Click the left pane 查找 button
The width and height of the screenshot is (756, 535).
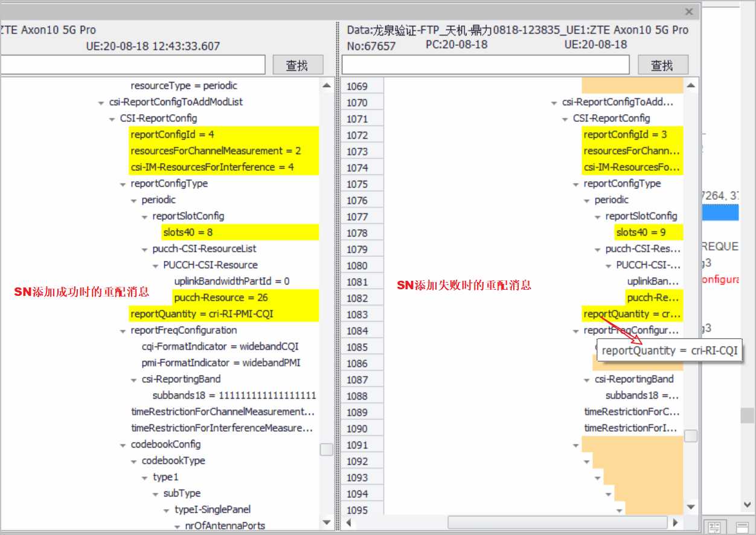[297, 65]
